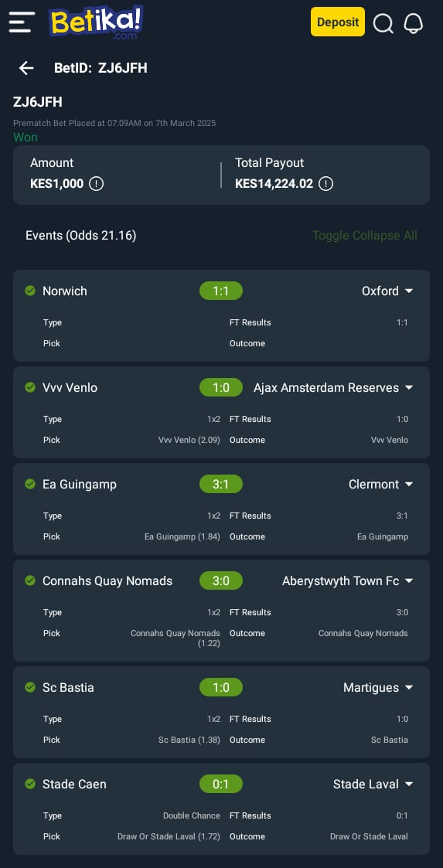Collapse the Ea Guingamp vs Clermont event
The height and width of the screenshot is (868, 443).
[x=409, y=484]
